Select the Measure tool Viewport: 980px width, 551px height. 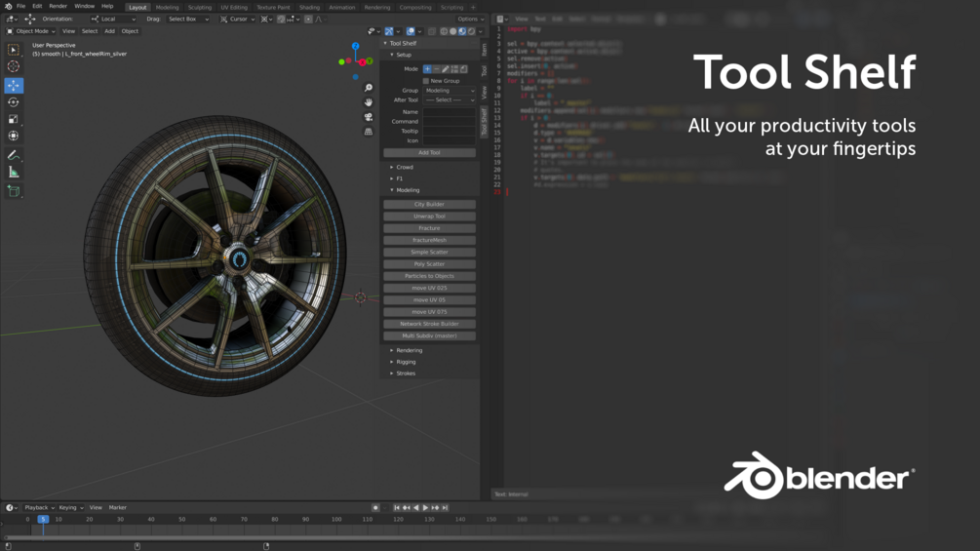point(13,173)
